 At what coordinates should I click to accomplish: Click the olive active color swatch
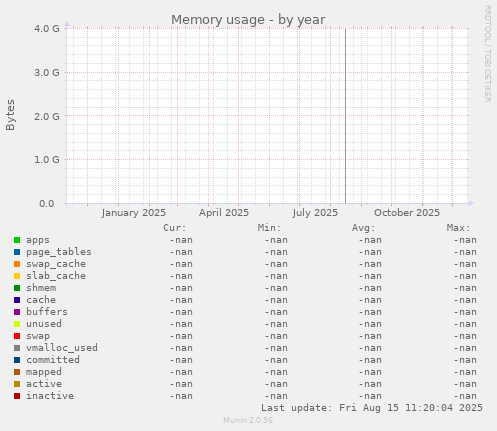(x=17, y=384)
